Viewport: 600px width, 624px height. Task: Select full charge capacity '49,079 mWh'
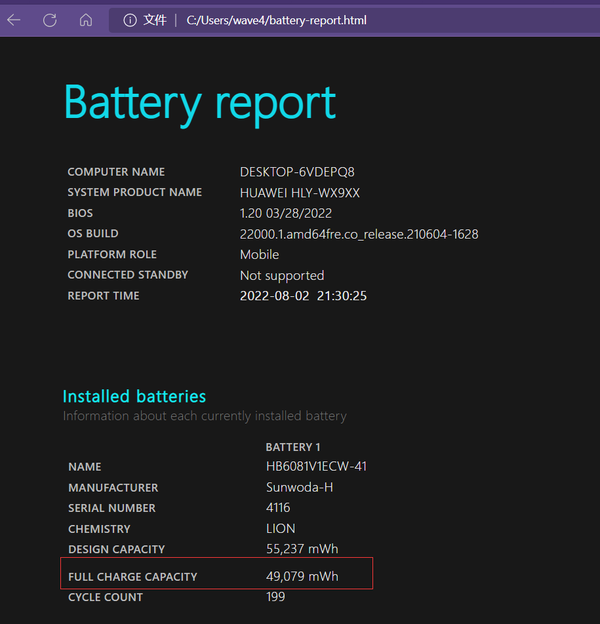coord(302,576)
